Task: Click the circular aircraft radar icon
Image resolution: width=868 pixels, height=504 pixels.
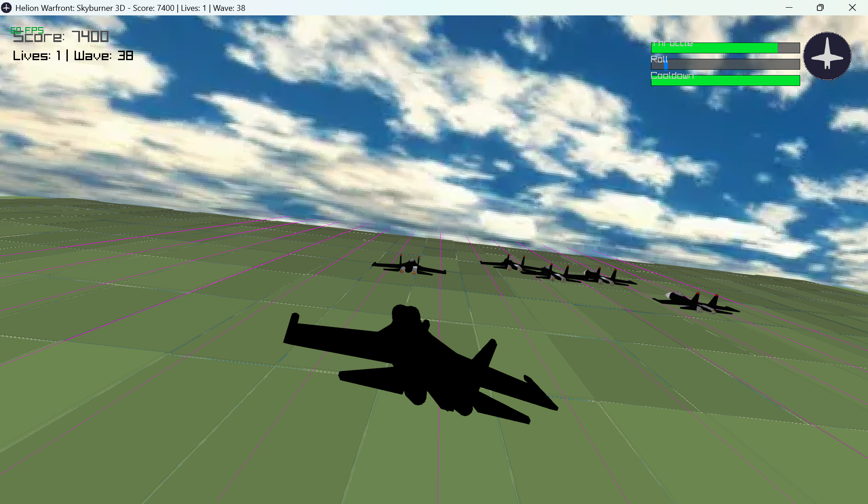Action: click(827, 56)
